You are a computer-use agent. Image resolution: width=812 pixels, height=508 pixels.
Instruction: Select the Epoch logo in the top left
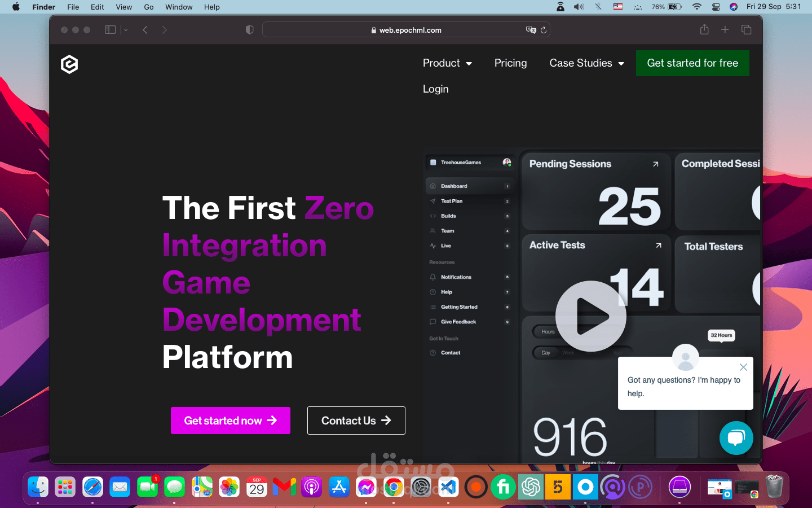(x=69, y=64)
